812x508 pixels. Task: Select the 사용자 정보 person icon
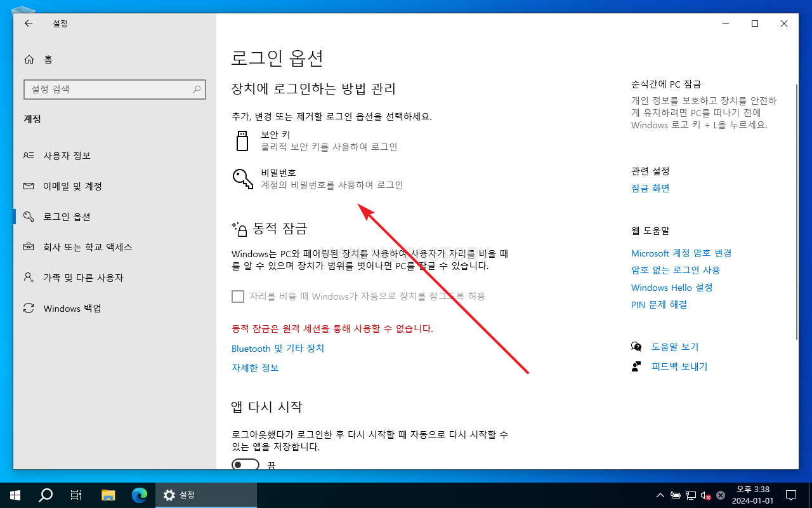point(29,156)
